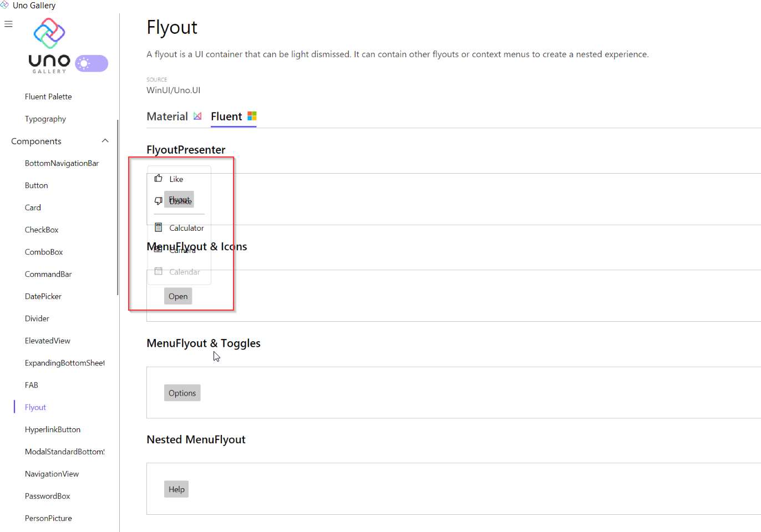Click the Calendar icon in the menu
This screenshot has width=761, height=532.
click(x=159, y=271)
